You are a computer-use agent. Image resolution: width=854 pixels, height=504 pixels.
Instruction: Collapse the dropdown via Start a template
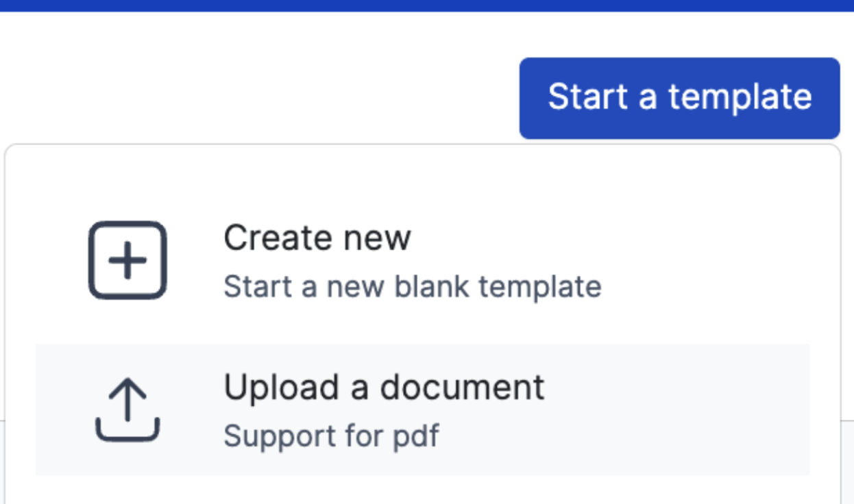679,98
